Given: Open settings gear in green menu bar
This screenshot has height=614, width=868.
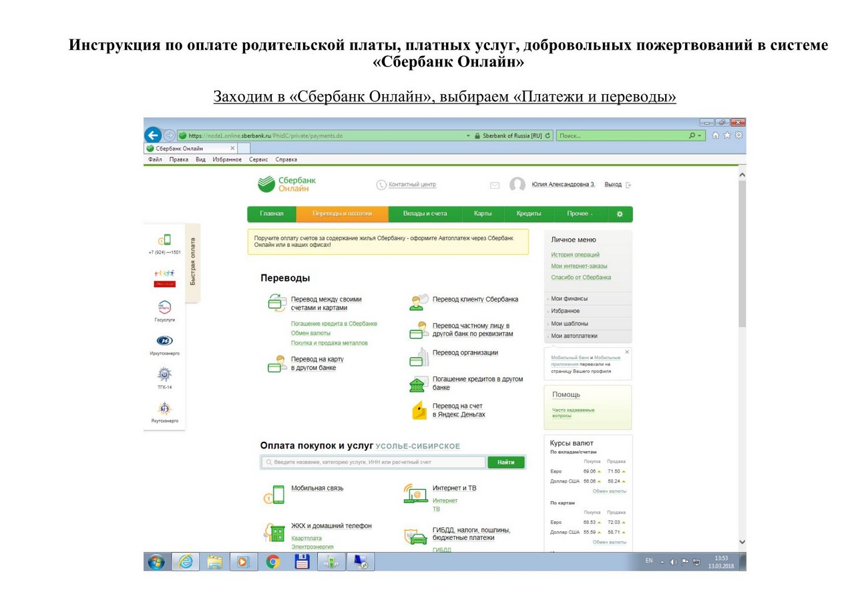Looking at the screenshot, I should tap(620, 214).
